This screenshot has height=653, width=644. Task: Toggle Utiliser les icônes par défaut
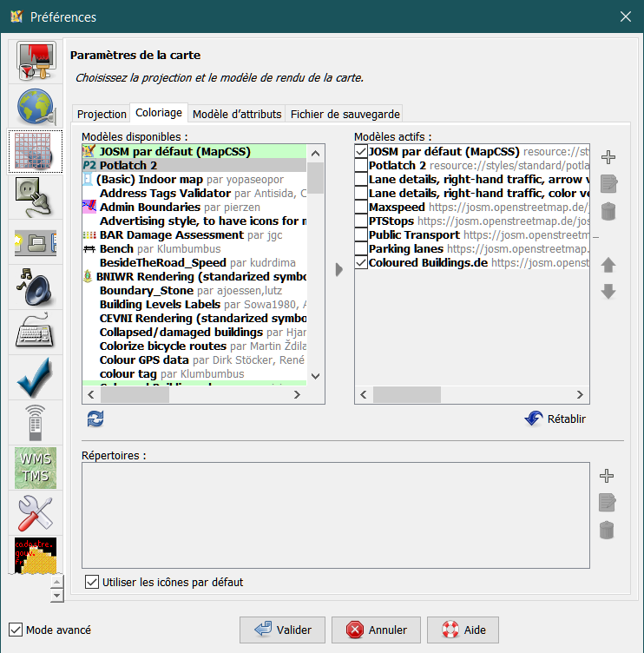click(93, 582)
